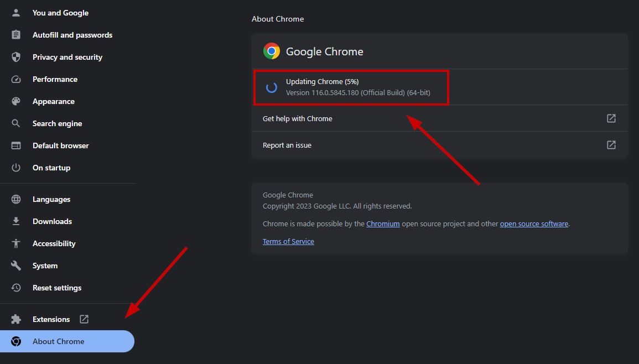Click the You and Google profile icon
This screenshot has width=639, height=364.
[15, 12]
